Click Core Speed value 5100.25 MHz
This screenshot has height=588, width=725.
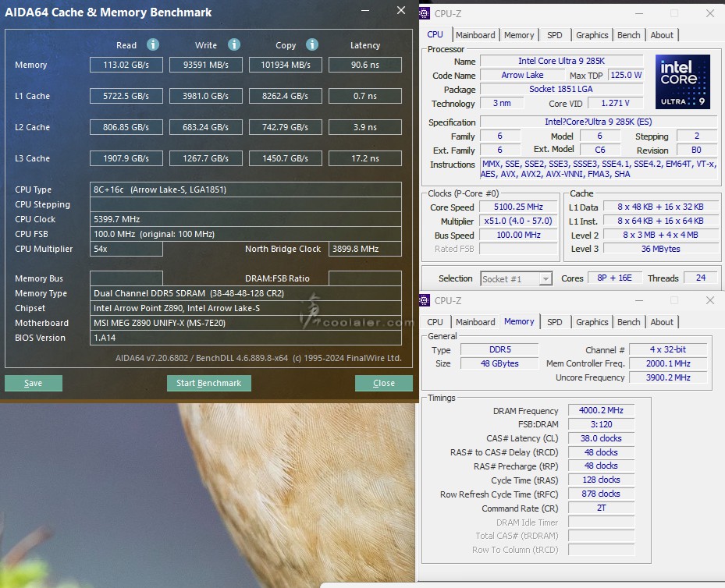518,207
